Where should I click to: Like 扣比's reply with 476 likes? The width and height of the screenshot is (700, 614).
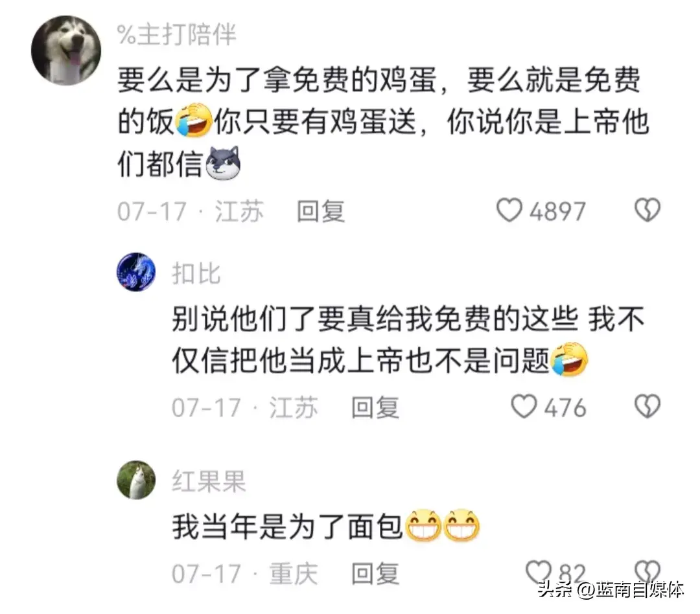pos(523,407)
